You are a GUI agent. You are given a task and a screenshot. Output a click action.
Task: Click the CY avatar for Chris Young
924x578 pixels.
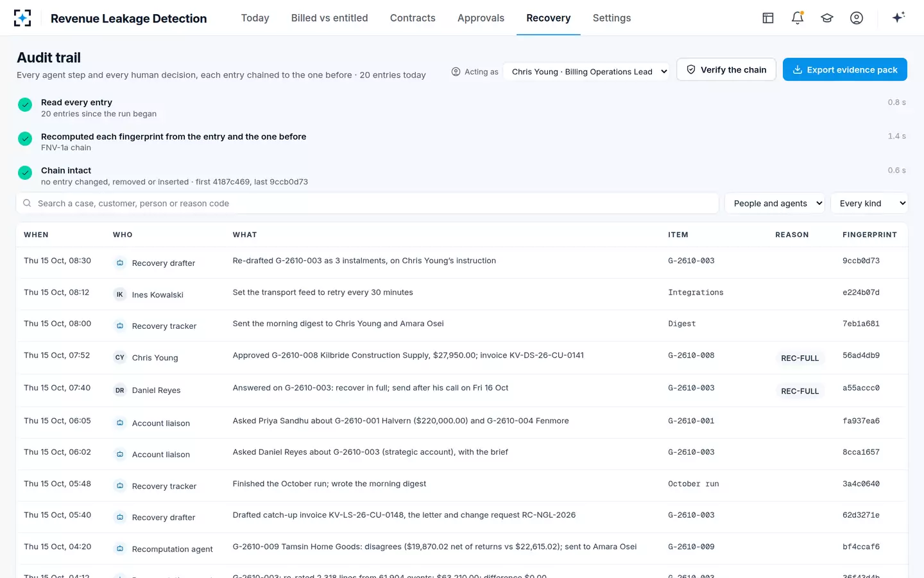pos(120,358)
